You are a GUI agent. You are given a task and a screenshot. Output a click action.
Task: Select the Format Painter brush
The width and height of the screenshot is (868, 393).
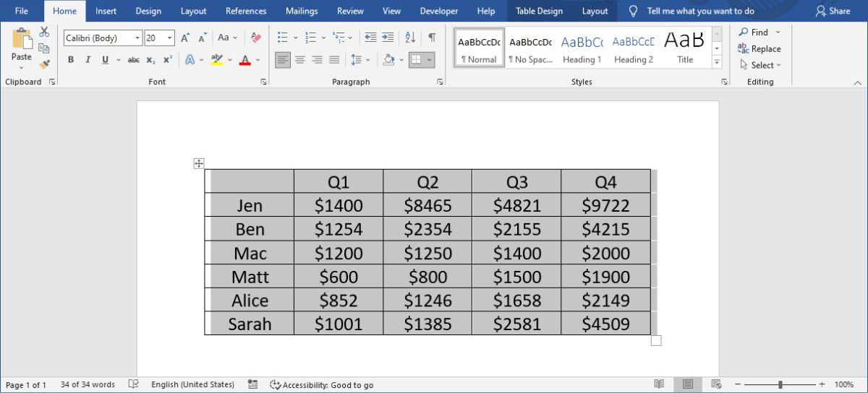[x=44, y=64]
